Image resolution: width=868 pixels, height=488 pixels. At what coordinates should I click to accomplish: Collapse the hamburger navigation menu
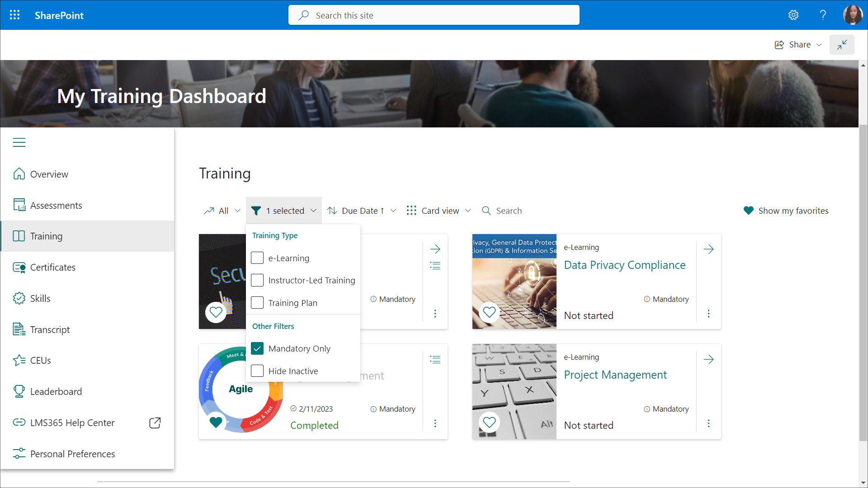(19, 142)
